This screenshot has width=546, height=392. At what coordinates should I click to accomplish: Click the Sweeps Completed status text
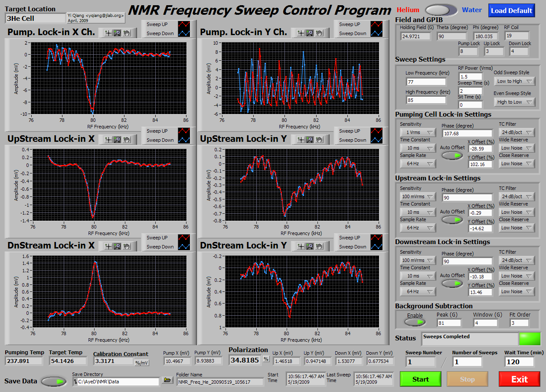(x=446, y=336)
